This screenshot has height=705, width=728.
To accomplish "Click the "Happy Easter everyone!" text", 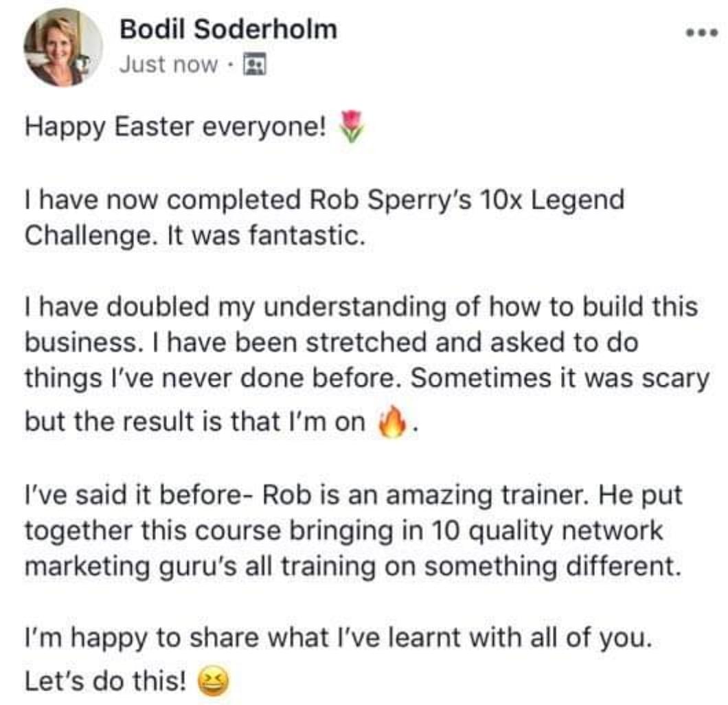I will point(176,128).
